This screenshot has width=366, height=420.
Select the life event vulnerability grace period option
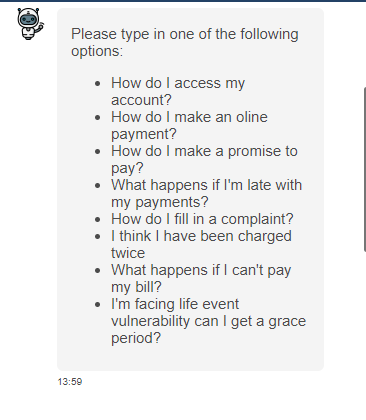tap(208, 321)
